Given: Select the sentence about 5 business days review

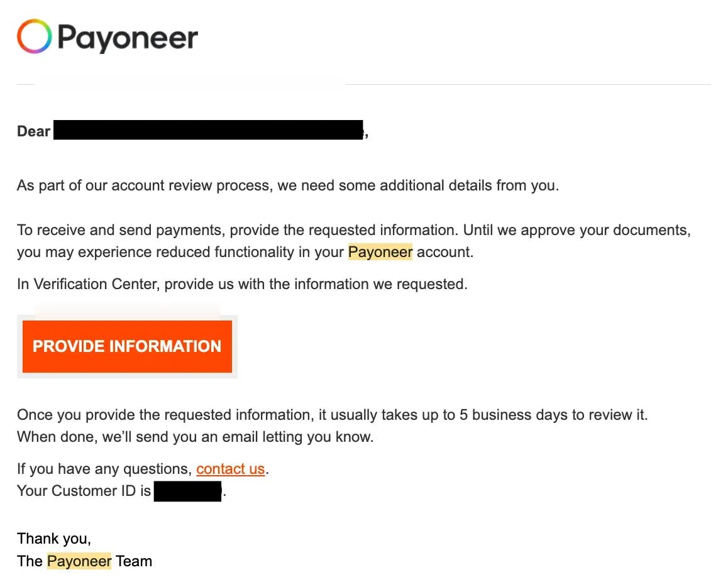Looking at the screenshot, I should point(332,415).
